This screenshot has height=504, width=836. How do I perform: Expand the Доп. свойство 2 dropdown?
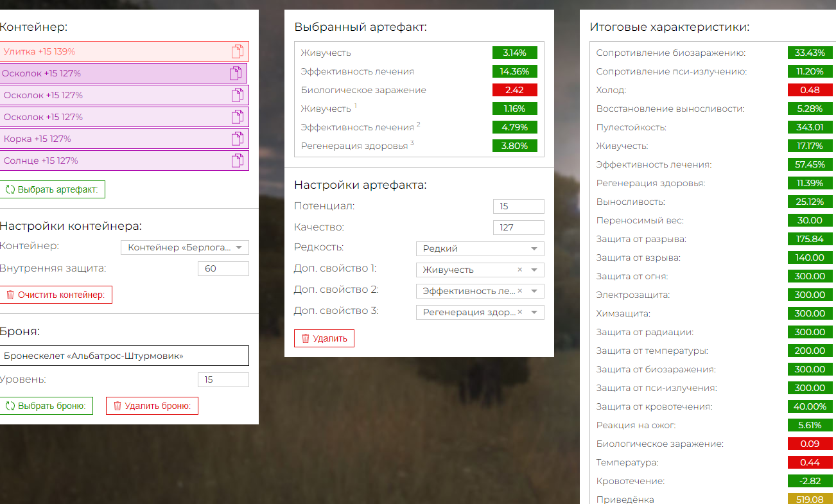pos(534,291)
